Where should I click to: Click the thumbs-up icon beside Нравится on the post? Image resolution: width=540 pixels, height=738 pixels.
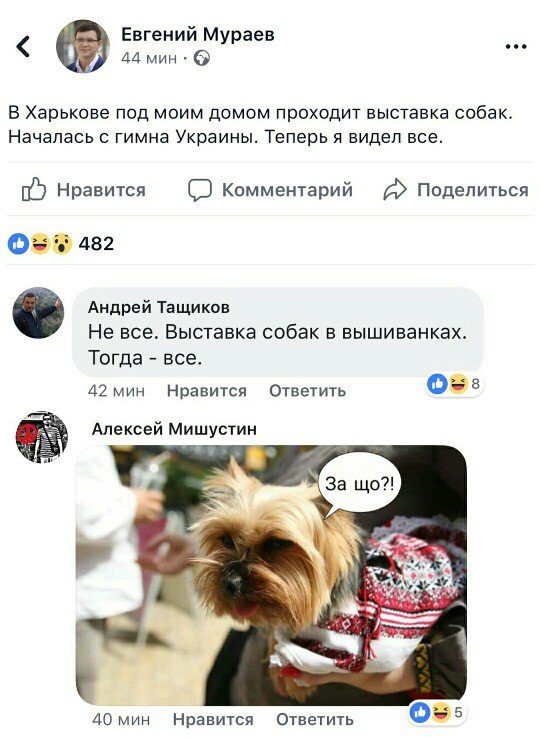tap(34, 190)
